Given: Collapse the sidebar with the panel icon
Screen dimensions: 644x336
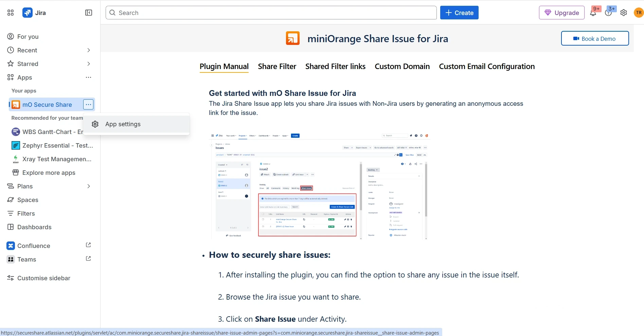Looking at the screenshot, I should 89,13.
